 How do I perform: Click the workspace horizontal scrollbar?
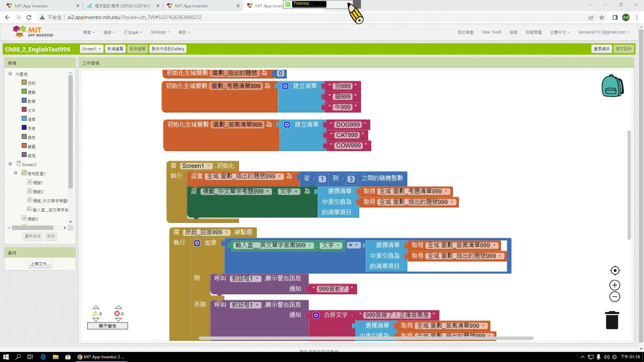[366, 338]
